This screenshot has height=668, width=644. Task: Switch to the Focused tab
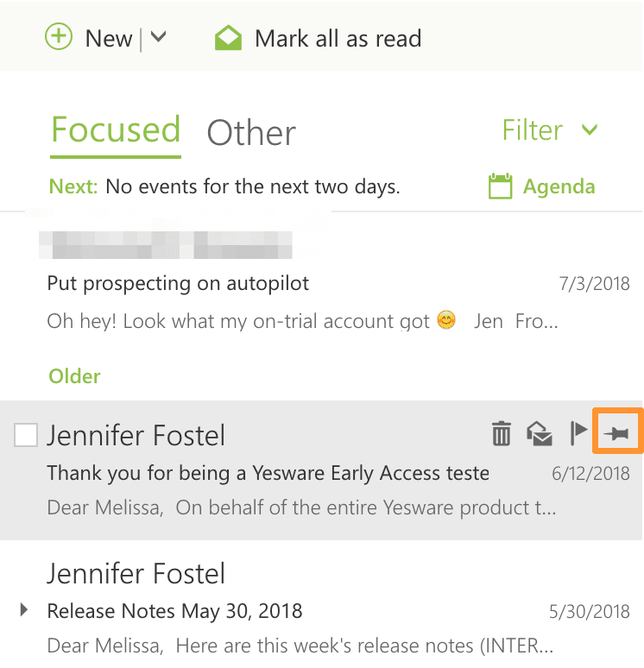(116, 131)
